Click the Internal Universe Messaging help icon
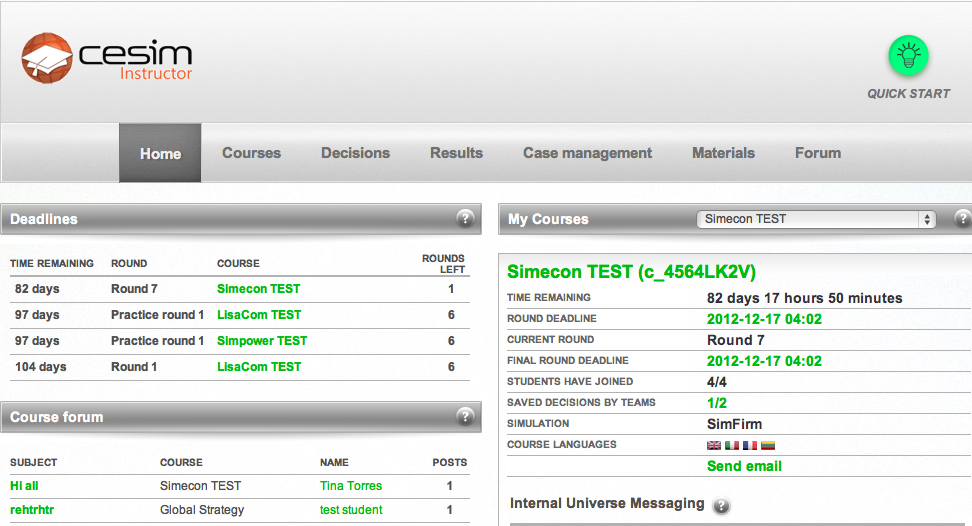Screen dimensions: 972x526 click(x=721, y=506)
